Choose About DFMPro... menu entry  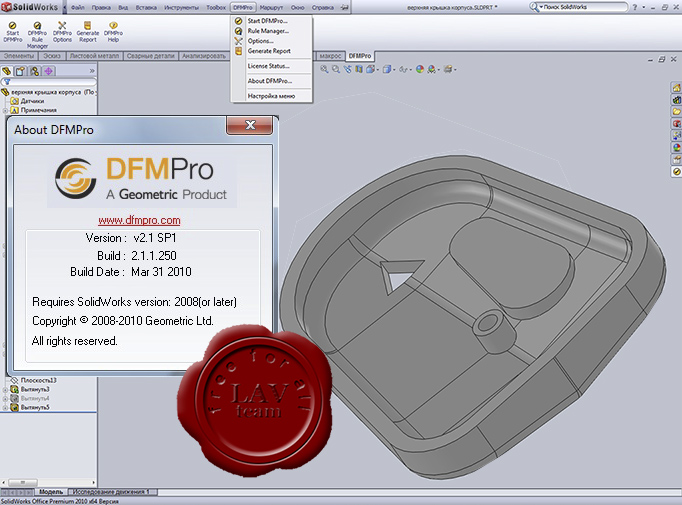(272, 81)
